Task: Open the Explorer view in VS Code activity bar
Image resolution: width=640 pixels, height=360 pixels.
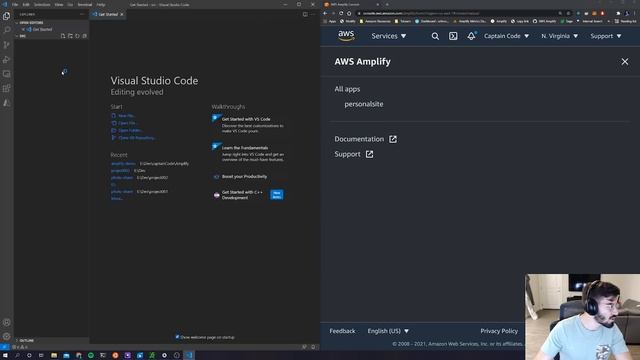Action: [7, 16]
